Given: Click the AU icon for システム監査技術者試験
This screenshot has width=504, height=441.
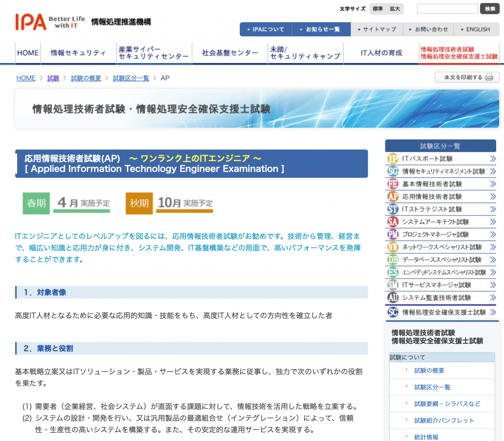Looking at the screenshot, I should (x=392, y=298).
